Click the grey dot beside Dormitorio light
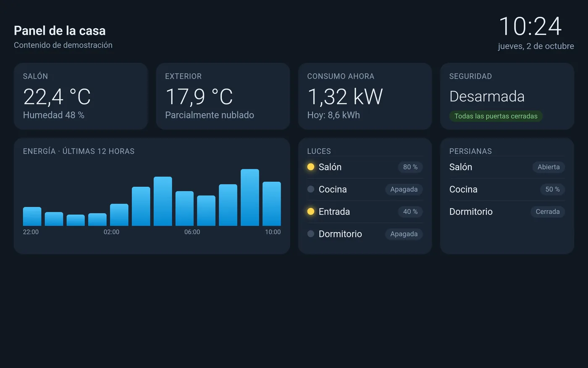The image size is (588, 368). (x=311, y=234)
